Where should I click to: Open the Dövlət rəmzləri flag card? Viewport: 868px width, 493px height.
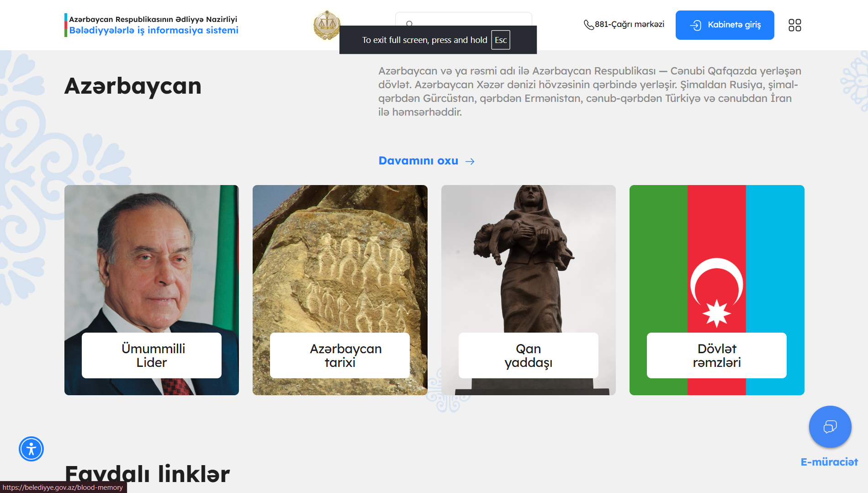[x=717, y=290]
